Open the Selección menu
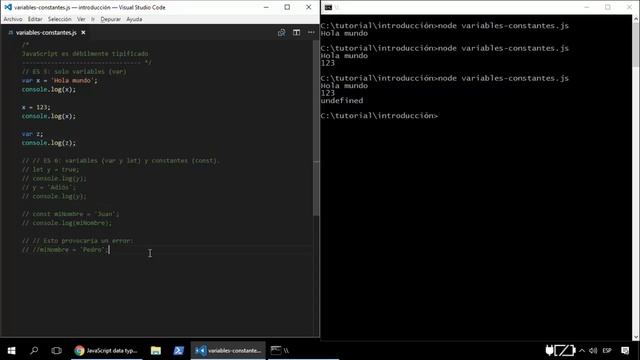640x360 pixels. pyautogui.click(x=59, y=19)
